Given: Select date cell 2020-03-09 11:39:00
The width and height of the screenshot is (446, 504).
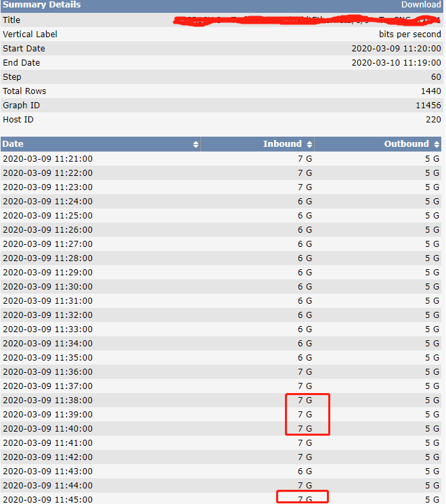Looking at the screenshot, I should pyautogui.click(x=47, y=415).
